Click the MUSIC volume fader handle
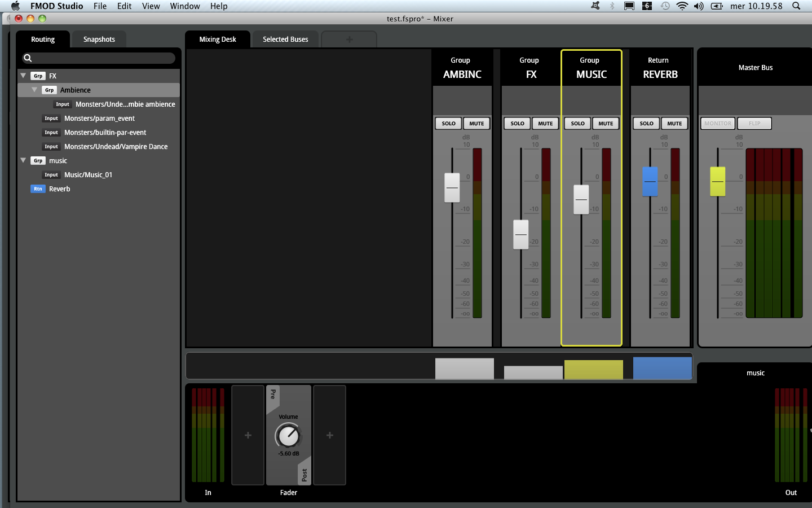Screen dimensions: 812x508 click(581, 199)
